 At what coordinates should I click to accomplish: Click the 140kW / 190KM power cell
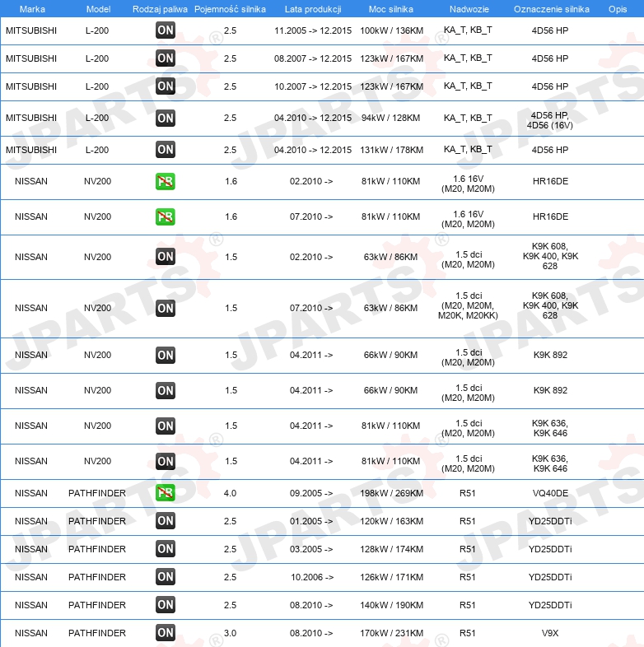391,605
